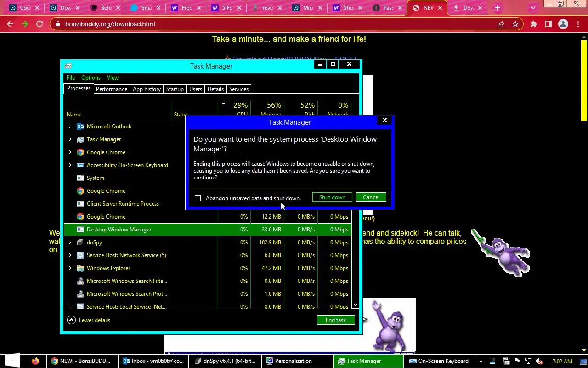This screenshot has width=588, height=368.
Task: Click the Client Server Runtime Process icon
Action: [80, 204]
